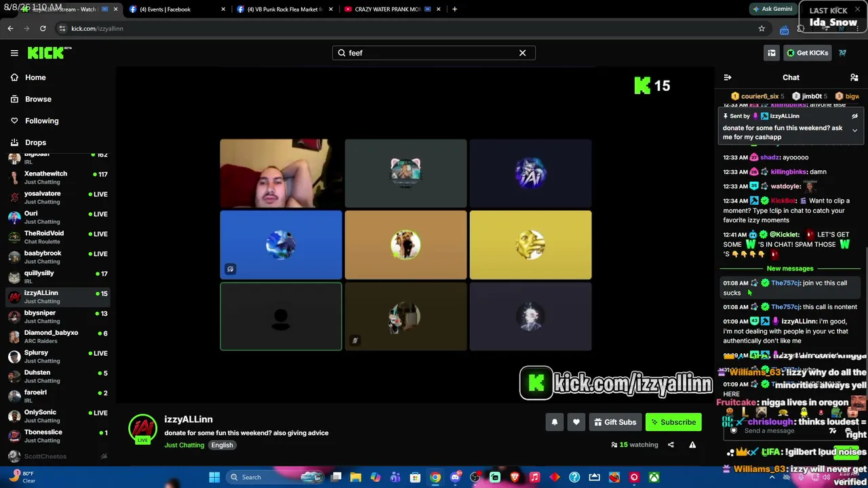This screenshot has width=868, height=488.
Task: Open the Kick hamburger sidebar menu
Action: [x=14, y=53]
